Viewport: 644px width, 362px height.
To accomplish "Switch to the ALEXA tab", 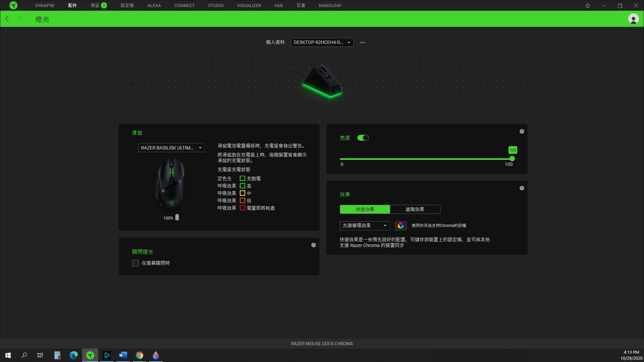I will point(154,5).
